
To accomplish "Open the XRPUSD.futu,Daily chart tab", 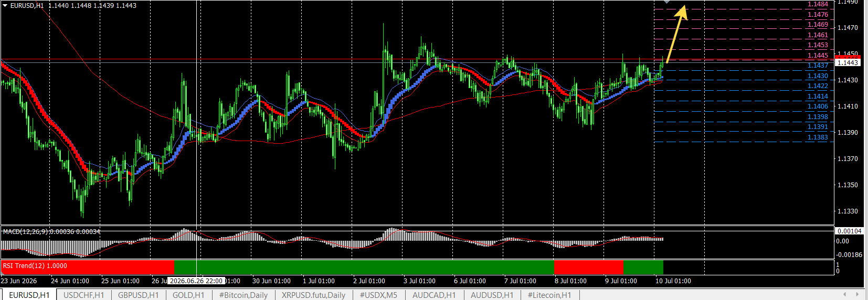I will [313, 295].
